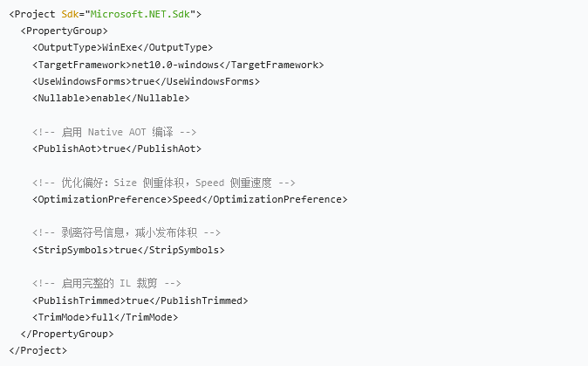588x366 pixels.
Task: Click the Microsoft.NET.Sdk string value
Action: pyautogui.click(x=140, y=14)
